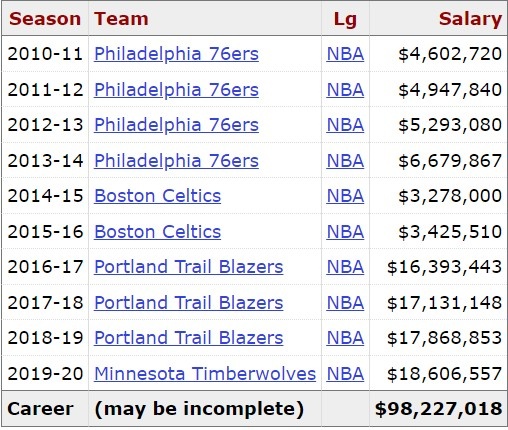Open Philadelphia 76ers link for 2013-14 season
Image resolution: width=508 pixels, height=430 pixels.
coord(176,161)
